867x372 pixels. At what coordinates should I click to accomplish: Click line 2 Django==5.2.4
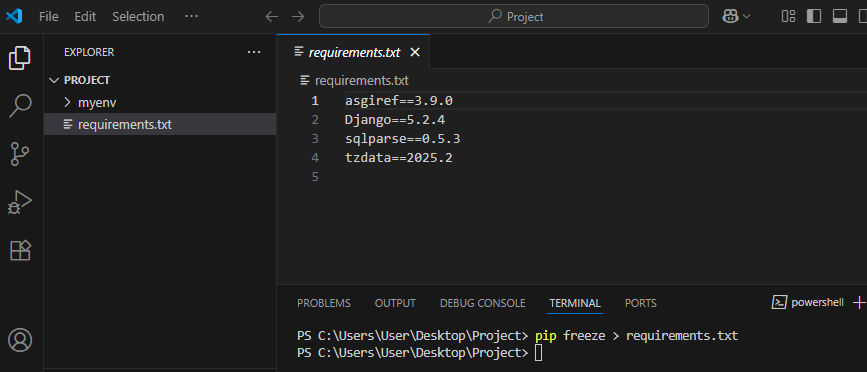pos(395,119)
